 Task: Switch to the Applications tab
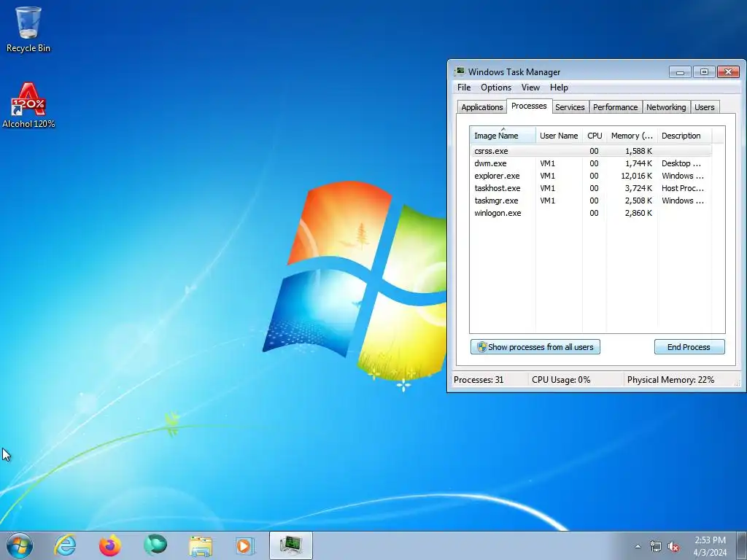pyautogui.click(x=481, y=107)
